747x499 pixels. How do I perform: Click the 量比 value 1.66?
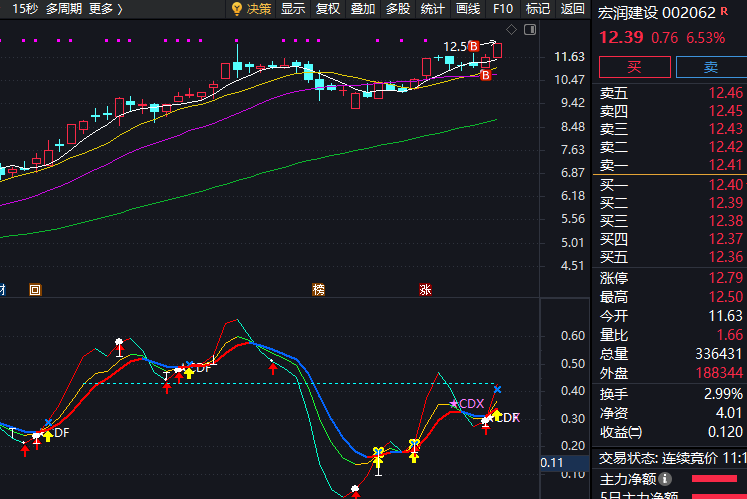730,335
